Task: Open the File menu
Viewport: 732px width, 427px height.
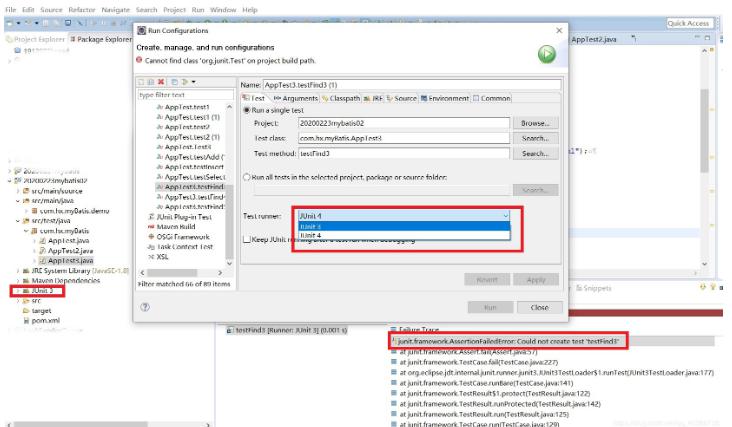Action: coord(10,9)
